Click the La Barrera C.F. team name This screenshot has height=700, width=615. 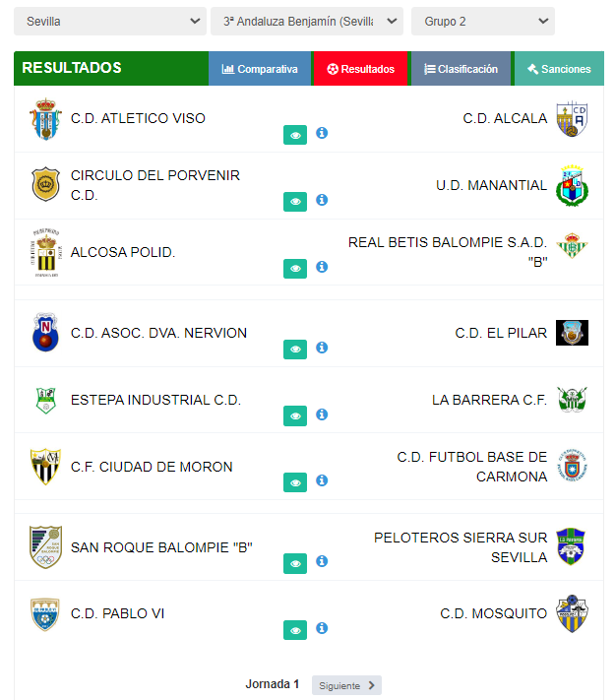489,400
